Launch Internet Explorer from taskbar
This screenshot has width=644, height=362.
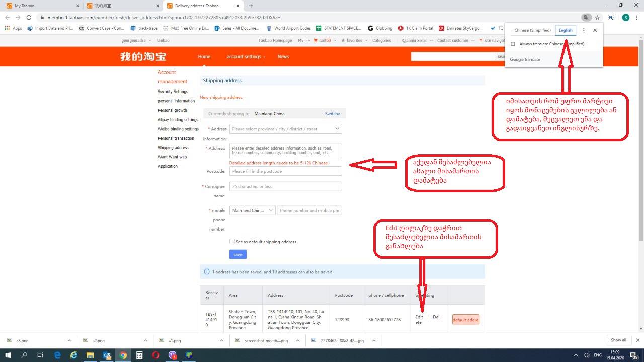(x=74, y=355)
